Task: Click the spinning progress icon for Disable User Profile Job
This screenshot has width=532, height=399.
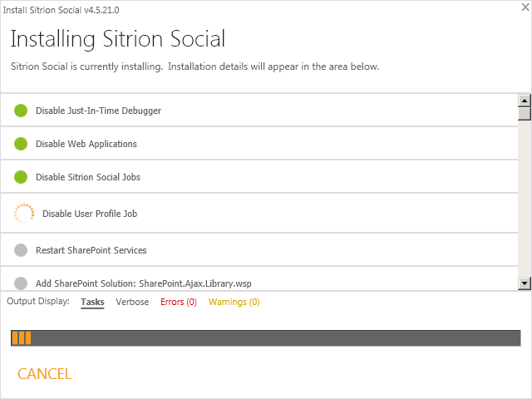Action: coord(24,214)
